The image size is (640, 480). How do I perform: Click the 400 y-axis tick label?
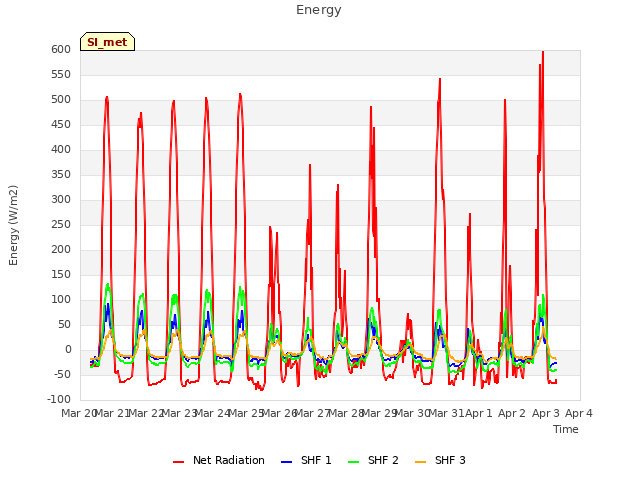pos(61,150)
